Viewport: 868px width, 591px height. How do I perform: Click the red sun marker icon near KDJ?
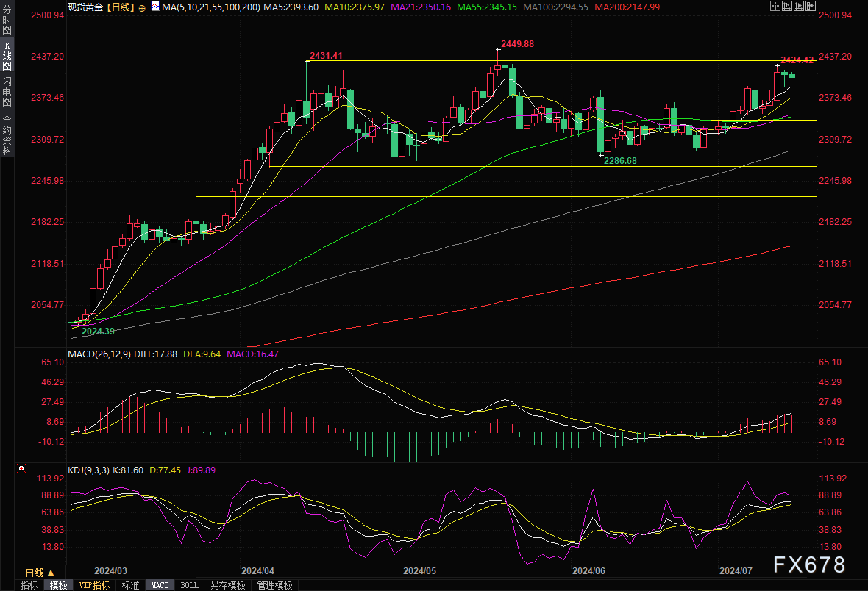21,468
